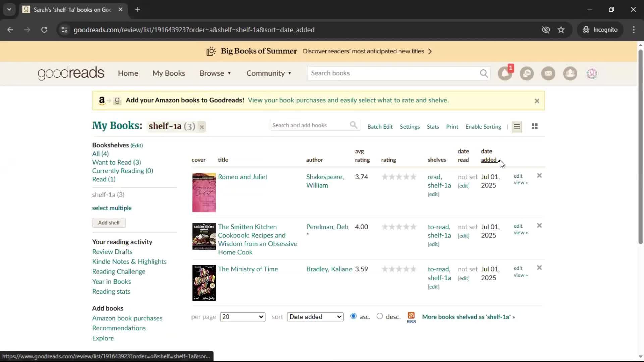Viewport: 644px width, 362px height.
Task: Click the Incognito indicator button
Action: pyautogui.click(x=600, y=30)
